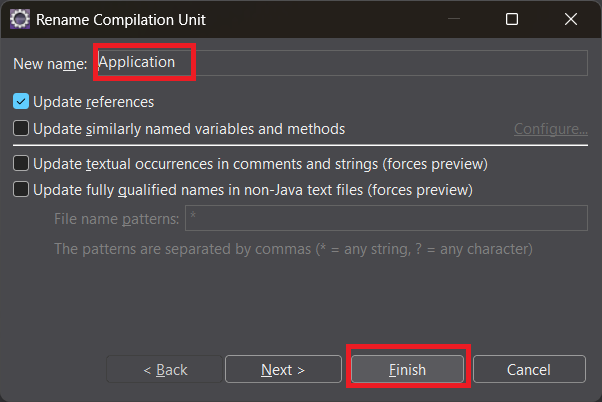The height and width of the screenshot is (402, 602).
Task: Click the File name patterns field
Action: point(386,218)
